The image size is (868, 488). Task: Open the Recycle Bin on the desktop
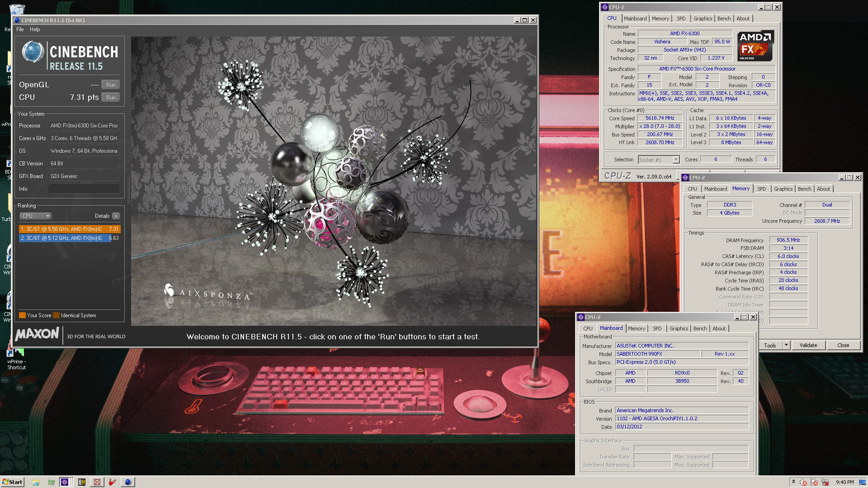tap(17, 8)
